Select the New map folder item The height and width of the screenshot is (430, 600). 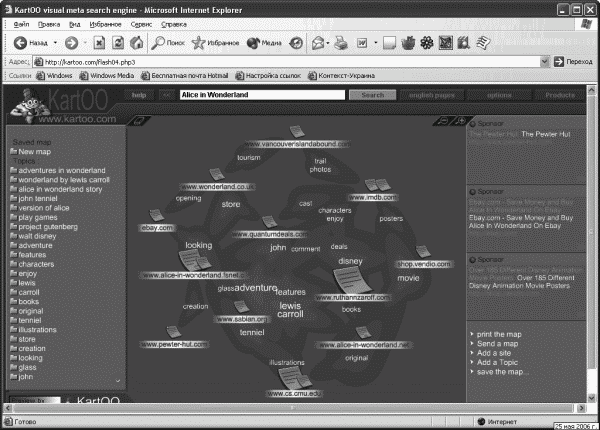31,151
